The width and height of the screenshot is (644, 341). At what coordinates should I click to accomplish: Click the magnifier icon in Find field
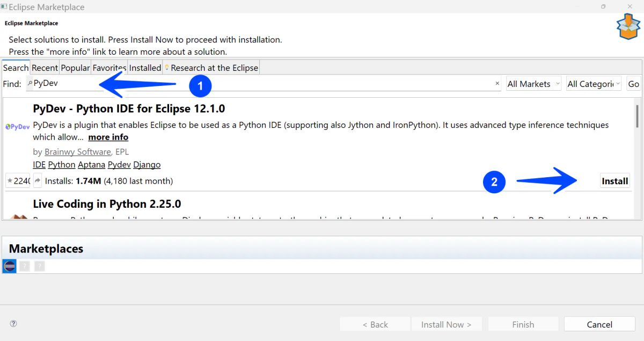tap(30, 84)
